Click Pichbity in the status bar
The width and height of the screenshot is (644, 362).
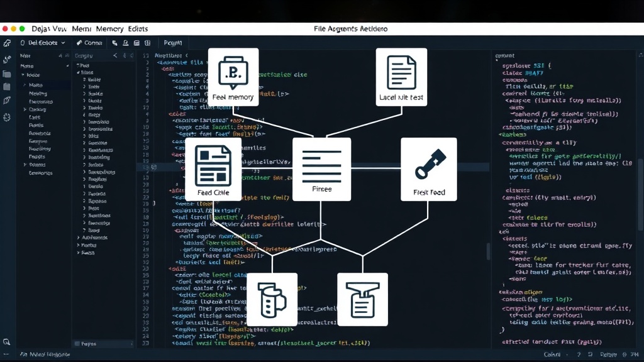point(608,354)
